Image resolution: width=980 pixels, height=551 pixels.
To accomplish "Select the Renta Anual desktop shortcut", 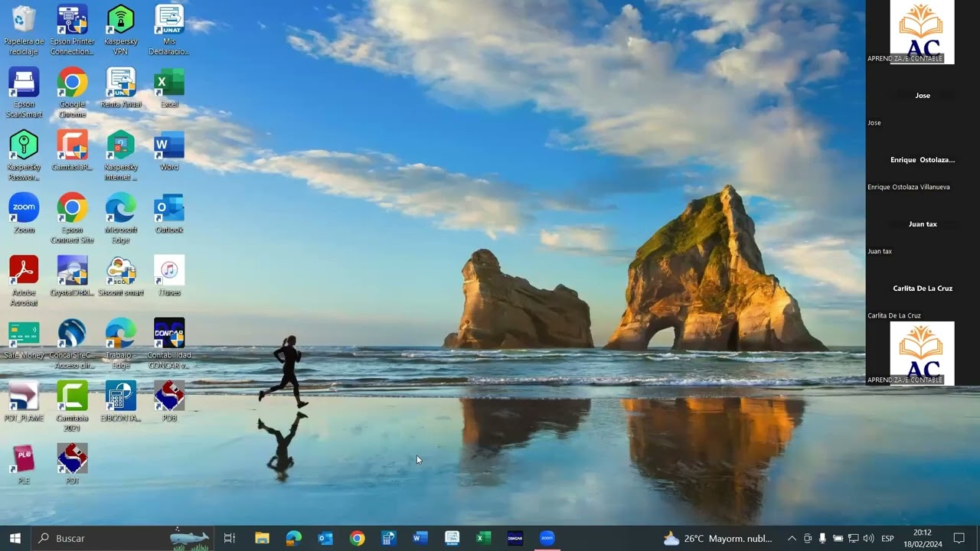I will pos(120,88).
